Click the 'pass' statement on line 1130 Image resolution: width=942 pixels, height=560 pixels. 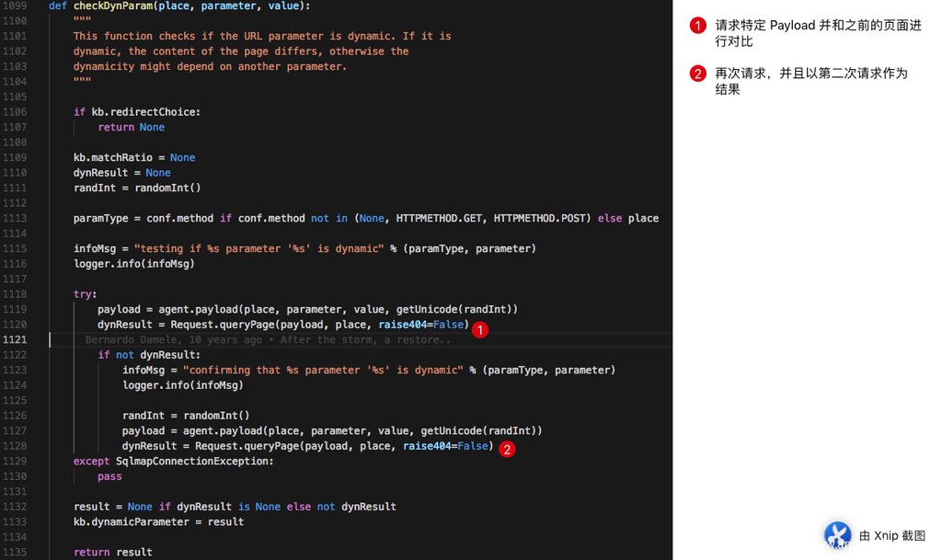coord(109,476)
